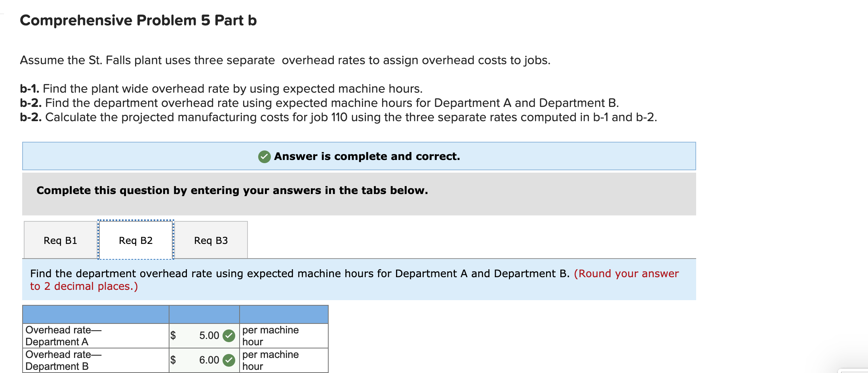Viewport: 868px width, 373px height.
Task: Click the 'Overhead rate—Department A' label cell
Action: (63, 335)
